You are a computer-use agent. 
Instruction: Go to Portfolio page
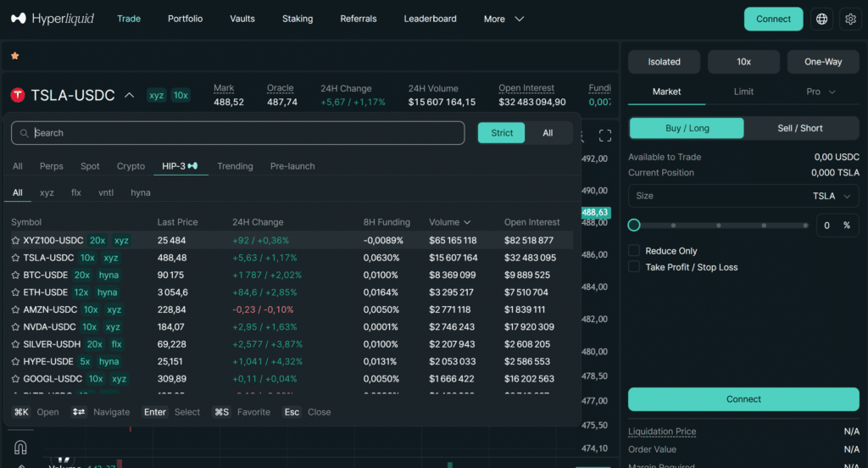tap(185, 19)
